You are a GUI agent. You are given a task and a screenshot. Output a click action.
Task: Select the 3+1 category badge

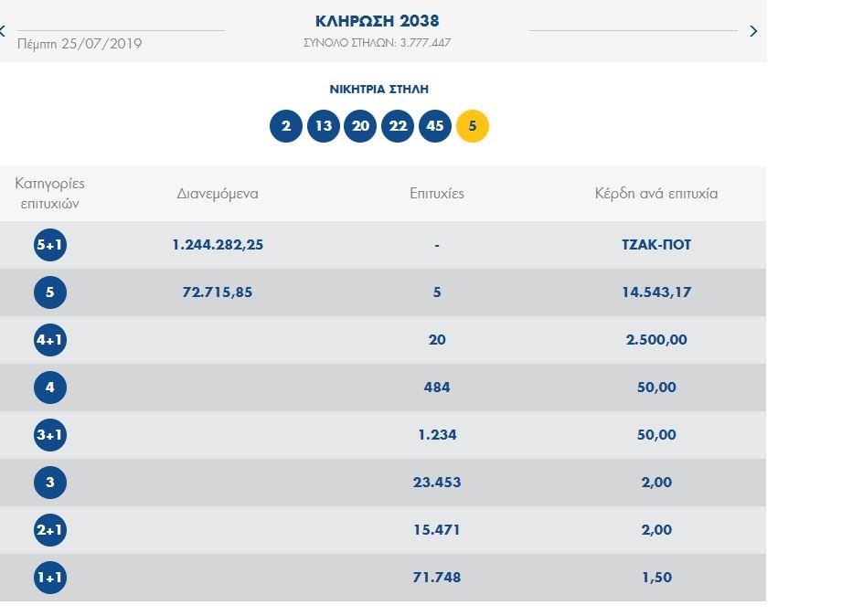click(50, 436)
